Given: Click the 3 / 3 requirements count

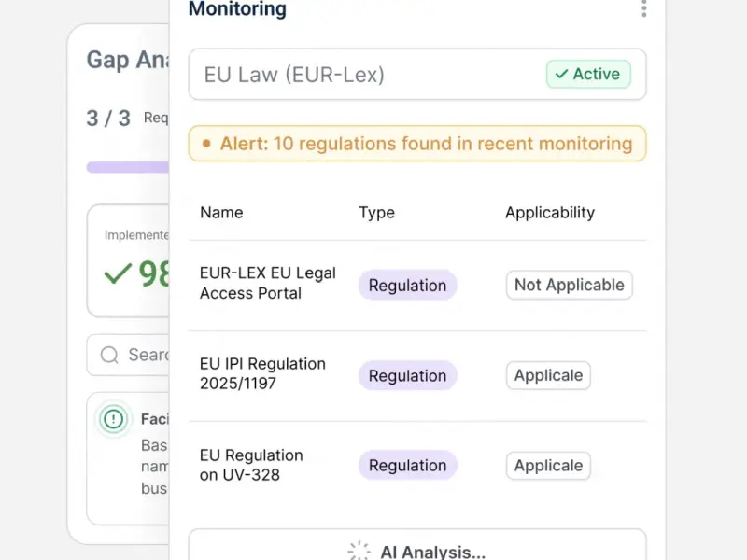Looking at the screenshot, I should 108,119.
